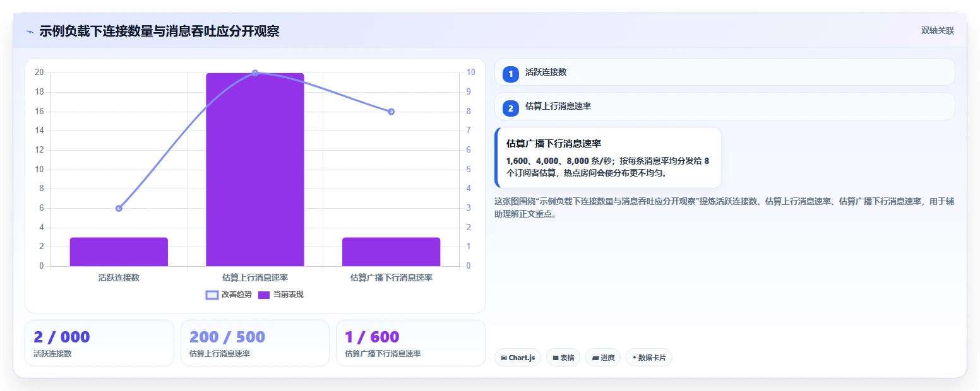Expand the 估算上行消息速率 accordion item

click(x=724, y=106)
